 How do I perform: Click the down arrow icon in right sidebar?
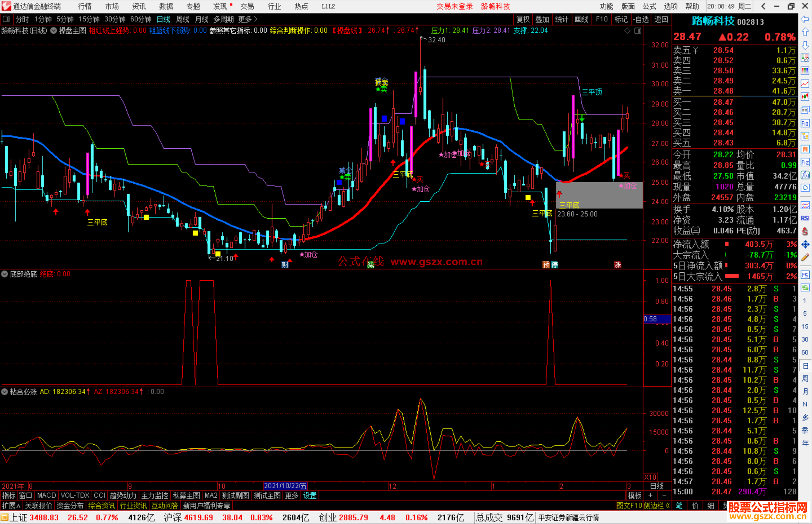point(805,45)
